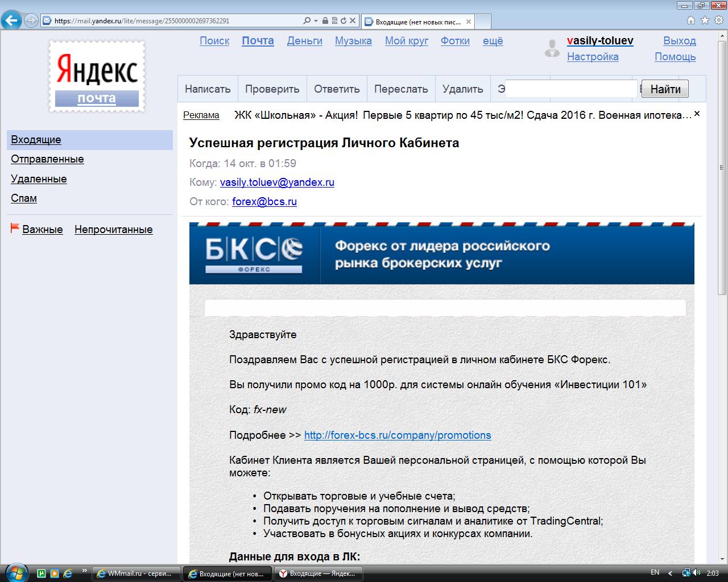The width and height of the screenshot is (728, 582).
Task: Open the Удаленные deleted folder
Action: (39, 179)
